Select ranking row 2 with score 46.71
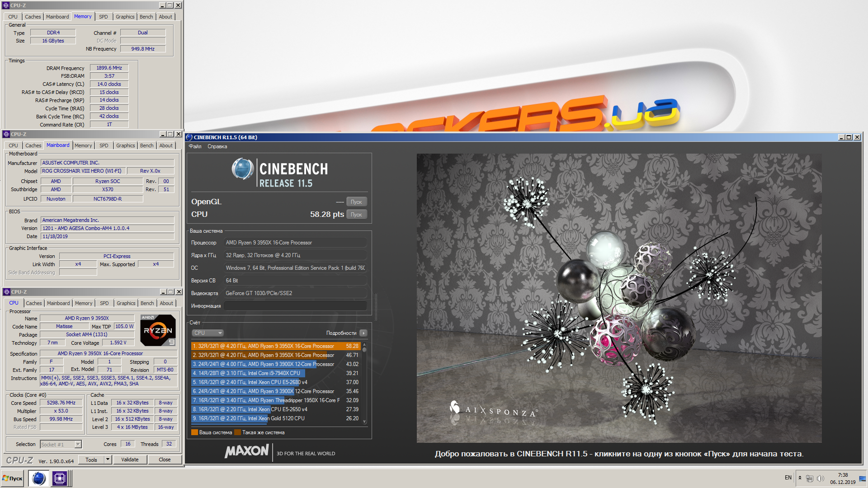The height and width of the screenshot is (488, 868). pos(276,355)
